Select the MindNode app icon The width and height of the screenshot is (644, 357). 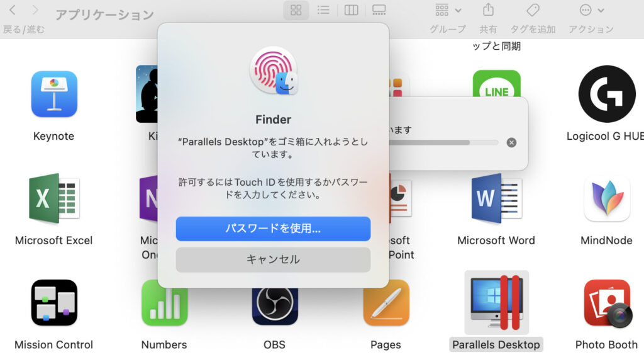(607, 198)
